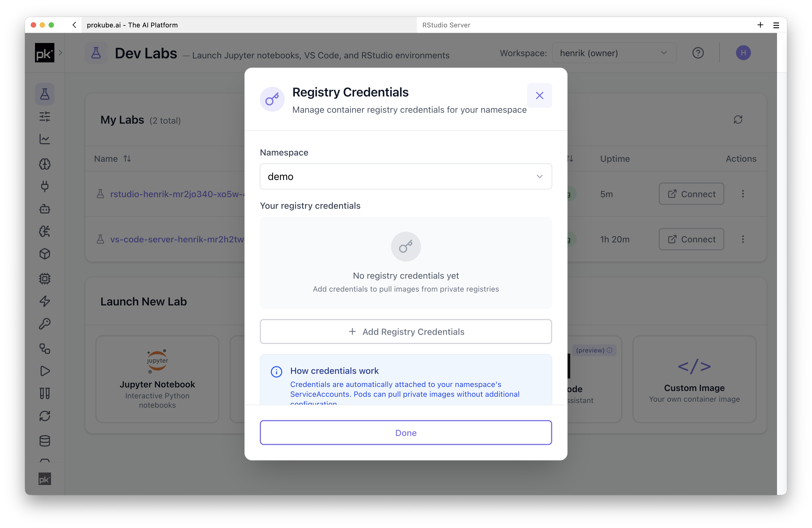Screen dimensions: 812x528
Task: Close the Registry Credentials dialog
Action: pos(539,96)
